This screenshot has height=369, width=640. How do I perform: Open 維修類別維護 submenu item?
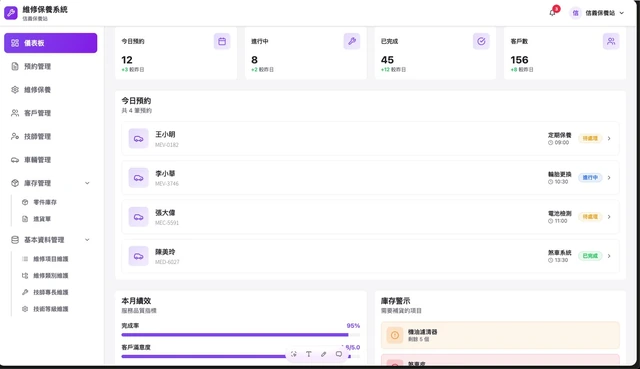[51, 276]
